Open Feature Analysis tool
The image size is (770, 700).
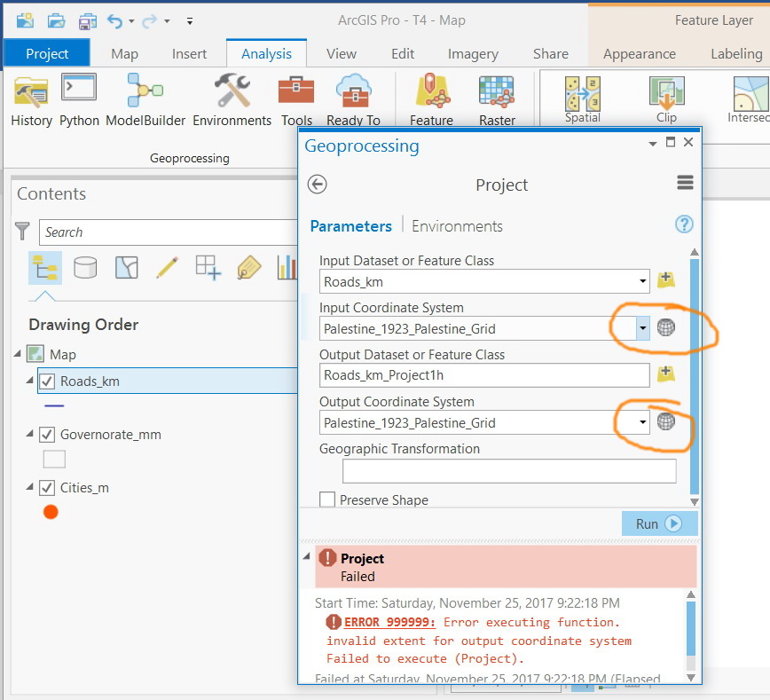click(431, 99)
